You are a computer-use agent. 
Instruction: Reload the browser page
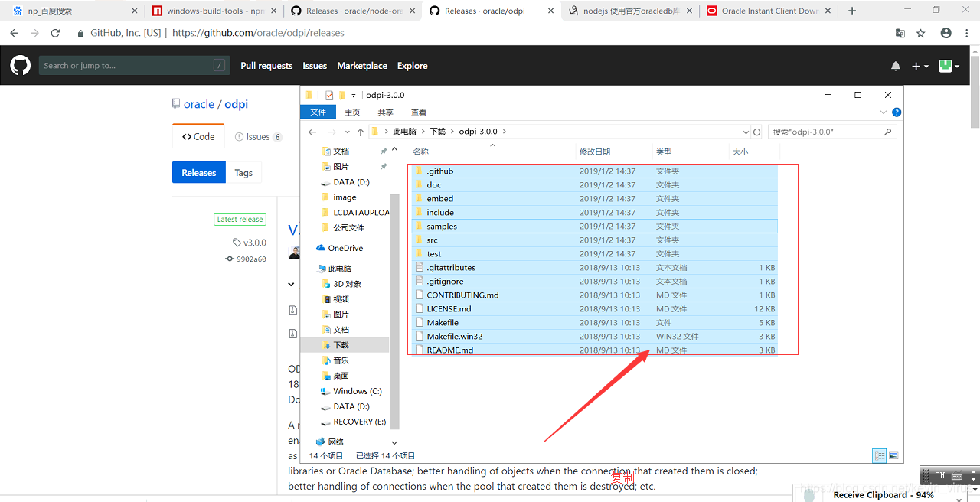pos(55,33)
